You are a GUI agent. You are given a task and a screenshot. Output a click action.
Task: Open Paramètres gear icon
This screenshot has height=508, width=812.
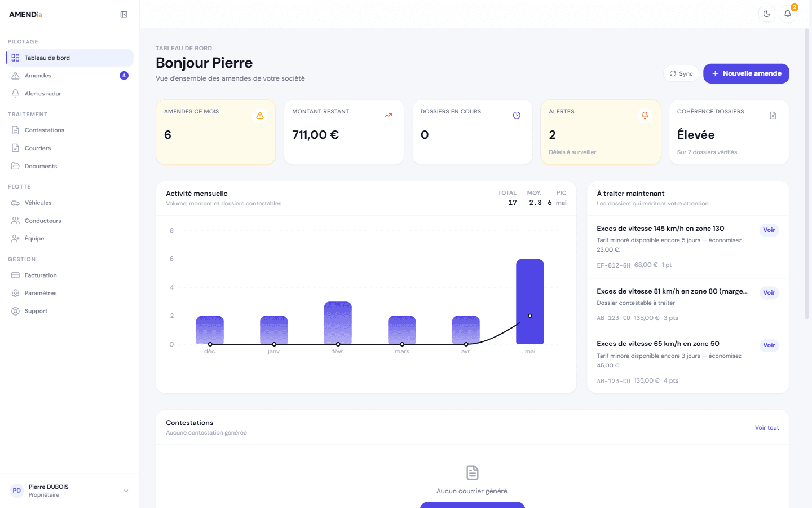click(15, 293)
